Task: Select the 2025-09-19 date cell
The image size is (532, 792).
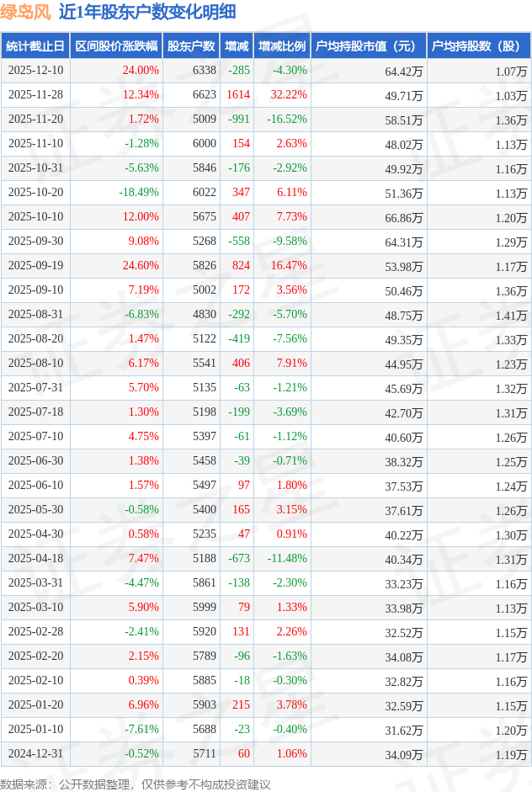Action: (35, 266)
